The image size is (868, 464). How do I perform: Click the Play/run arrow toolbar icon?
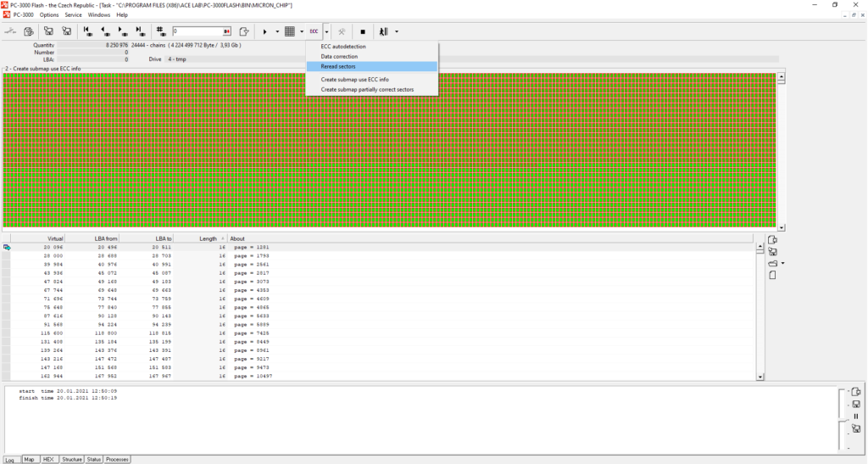point(265,31)
